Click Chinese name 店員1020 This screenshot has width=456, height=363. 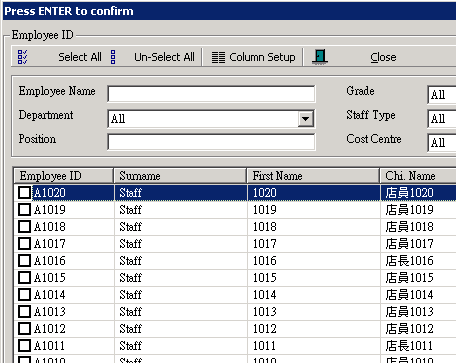coord(410,193)
